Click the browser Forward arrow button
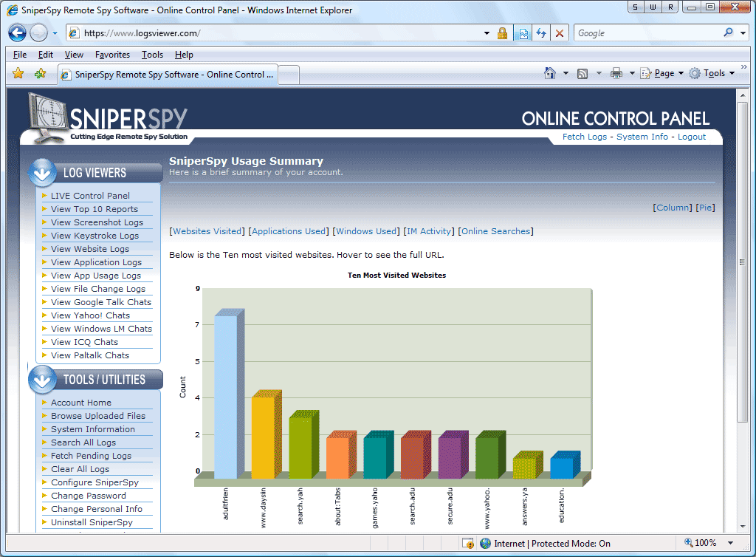This screenshot has height=557, width=756. [38, 33]
